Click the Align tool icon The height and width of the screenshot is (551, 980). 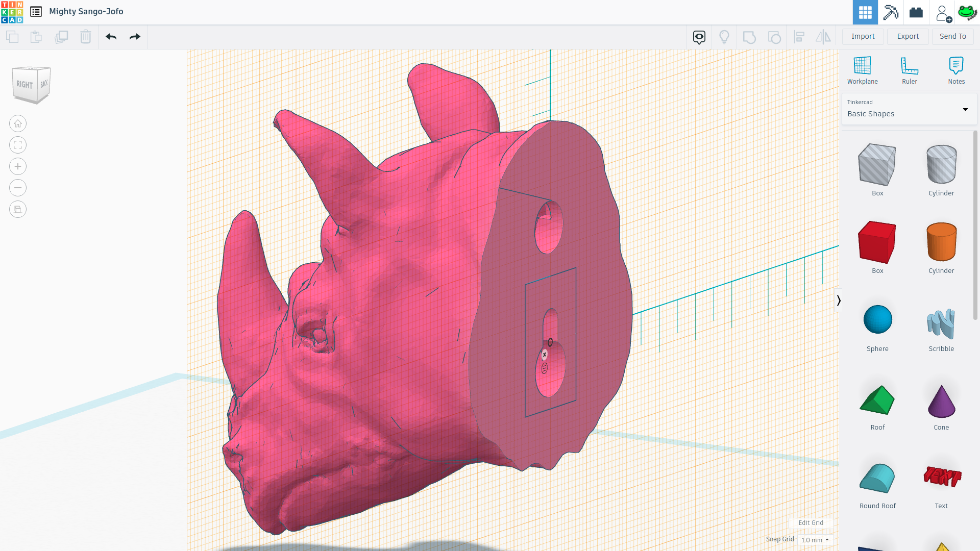click(799, 37)
